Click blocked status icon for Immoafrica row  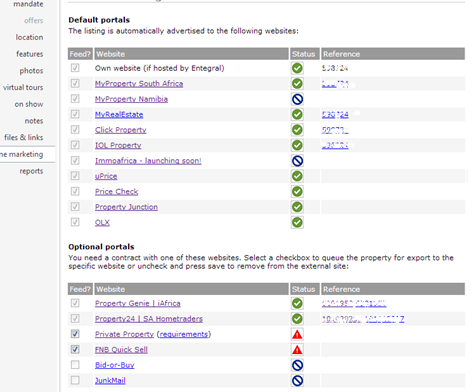click(297, 161)
